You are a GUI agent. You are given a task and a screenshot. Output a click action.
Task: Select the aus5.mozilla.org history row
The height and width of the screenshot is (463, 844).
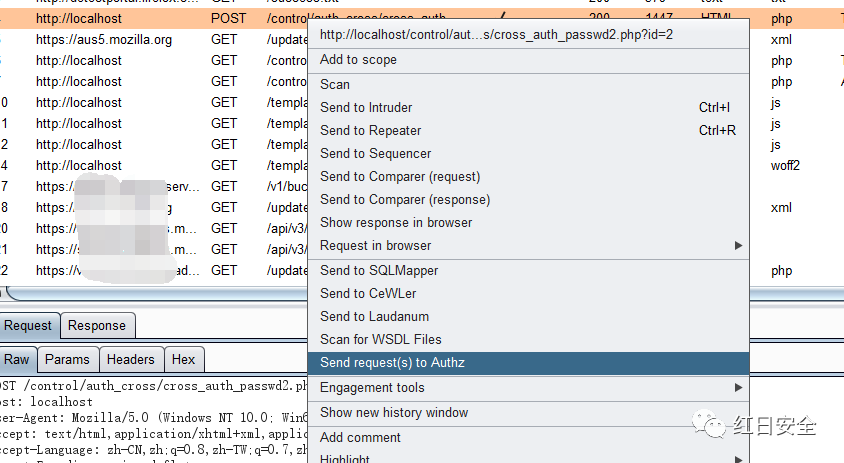[x=104, y=40]
